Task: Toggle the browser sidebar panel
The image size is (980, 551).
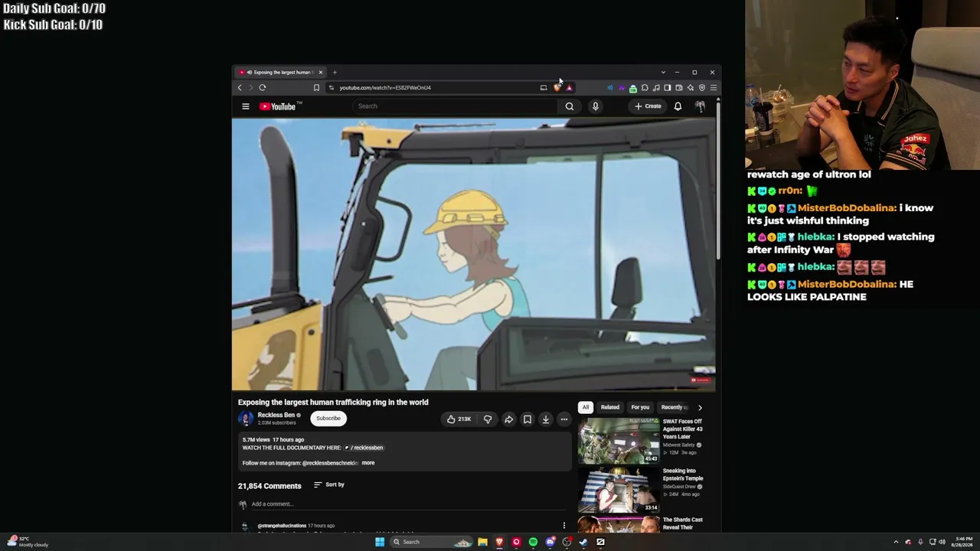Action: click(668, 87)
